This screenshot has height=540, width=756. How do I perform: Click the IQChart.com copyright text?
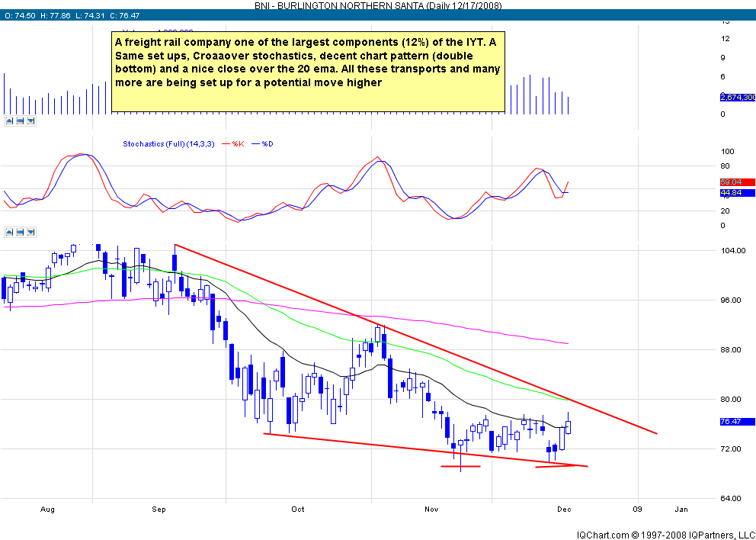pos(666,535)
